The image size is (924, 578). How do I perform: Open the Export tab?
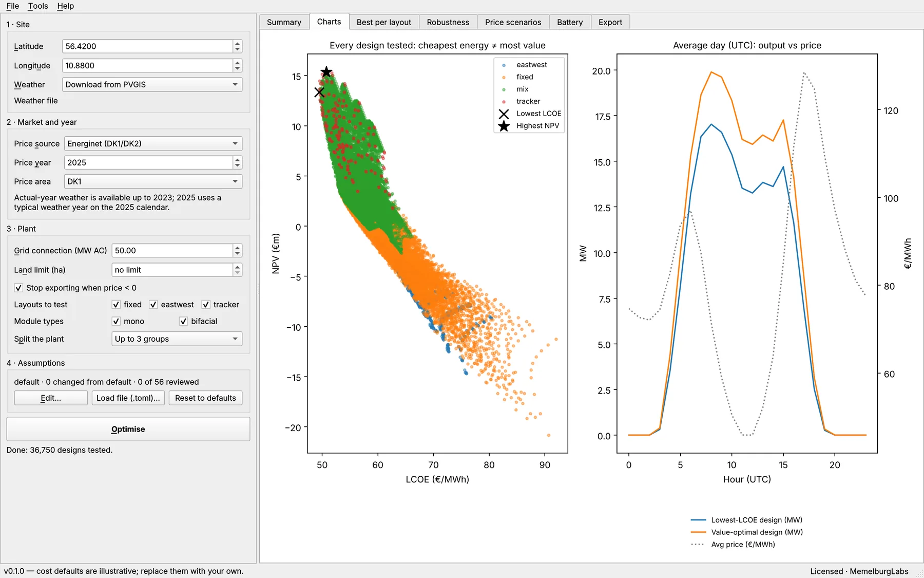610,22
